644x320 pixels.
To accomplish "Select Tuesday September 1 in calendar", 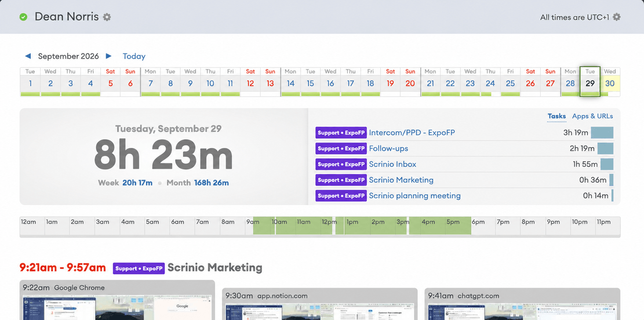I will [x=30, y=82].
